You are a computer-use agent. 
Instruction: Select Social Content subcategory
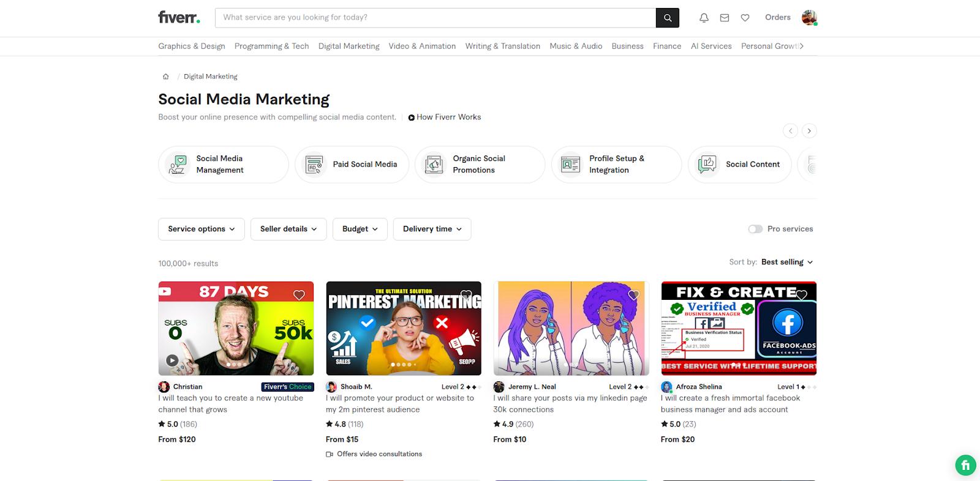tap(740, 165)
